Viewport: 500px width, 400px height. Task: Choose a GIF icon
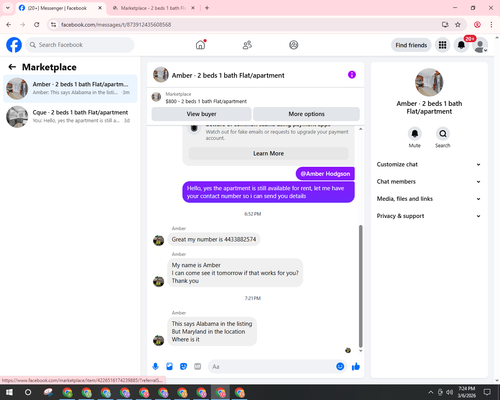click(198, 367)
